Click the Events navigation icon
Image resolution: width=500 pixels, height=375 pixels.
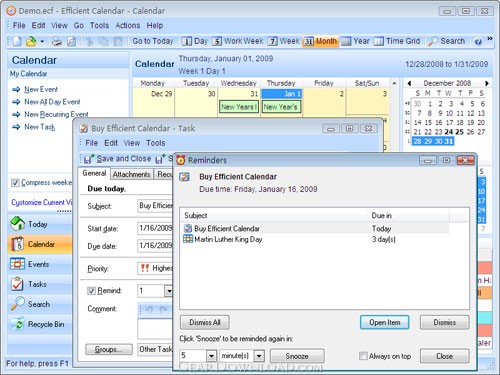click(17, 264)
